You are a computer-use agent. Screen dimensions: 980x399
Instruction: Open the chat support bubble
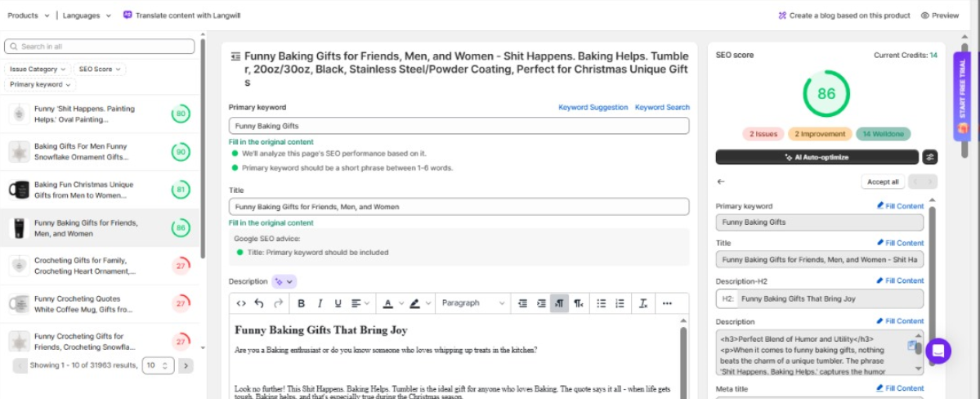pyautogui.click(x=938, y=351)
